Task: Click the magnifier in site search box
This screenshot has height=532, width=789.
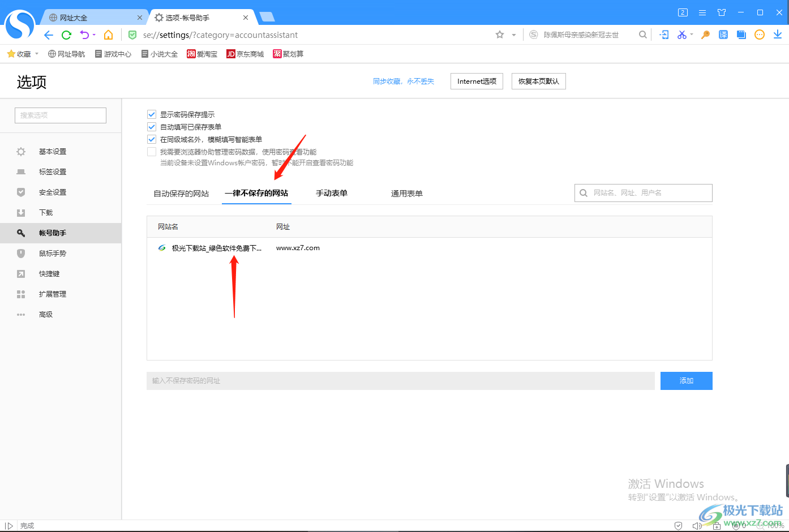Action: click(584, 193)
